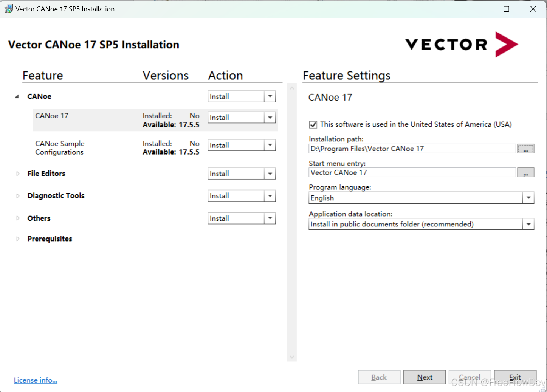
Task: Open the License info link
Action: coord(36,380)
